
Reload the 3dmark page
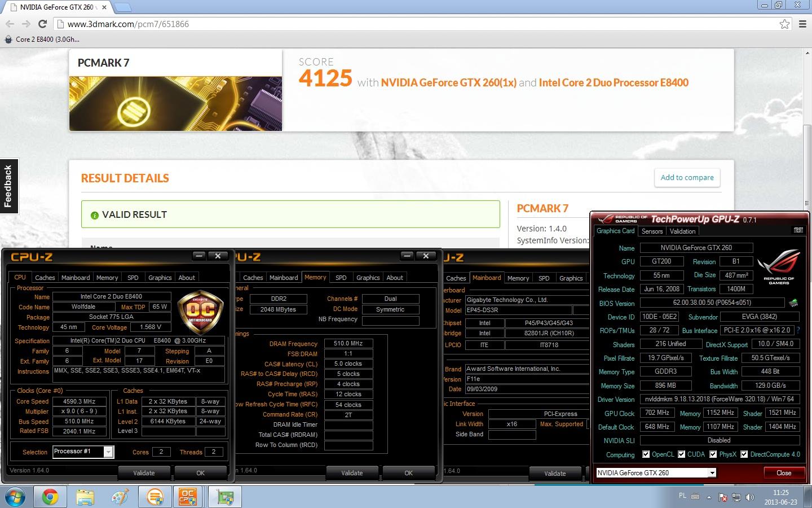pyautogui.click(x=42, y=24)
